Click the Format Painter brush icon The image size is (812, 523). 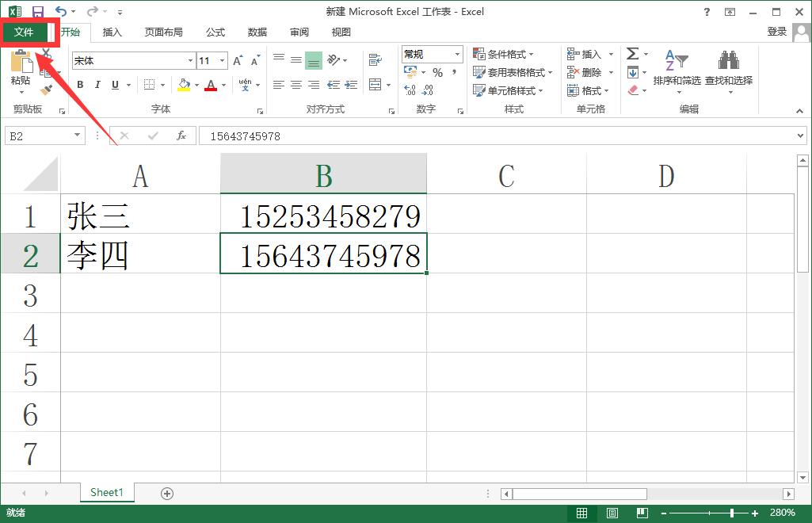pos(45,89)
